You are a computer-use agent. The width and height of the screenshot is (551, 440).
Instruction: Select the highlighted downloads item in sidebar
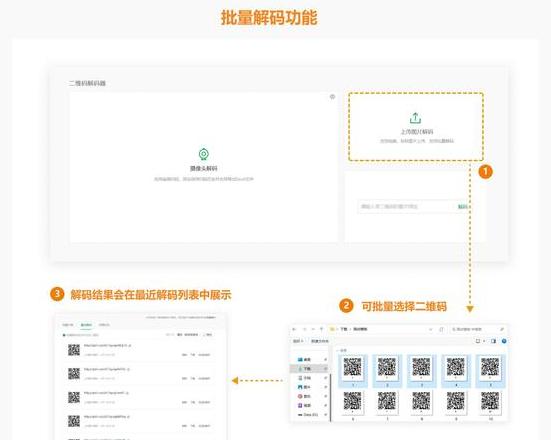click(309, 369)
